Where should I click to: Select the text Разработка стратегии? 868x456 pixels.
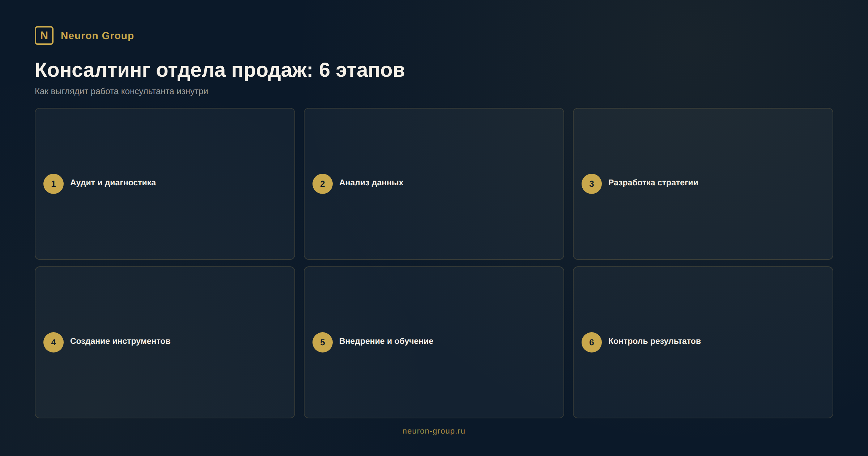[x=653, y=183]
